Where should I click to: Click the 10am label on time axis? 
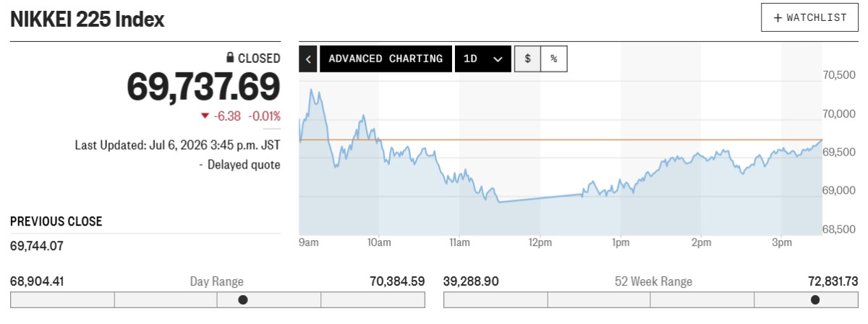379,242
